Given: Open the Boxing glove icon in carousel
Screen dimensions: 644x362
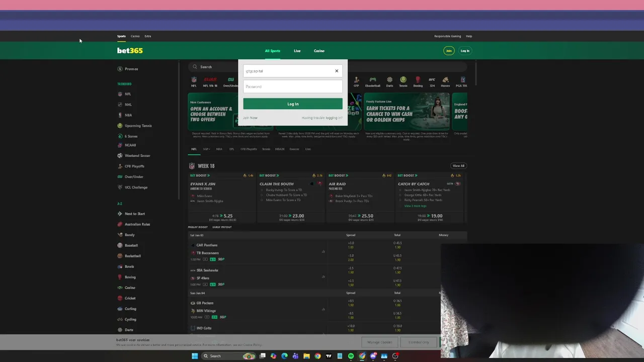Looking at the screenshot, I should pos(418,81).
